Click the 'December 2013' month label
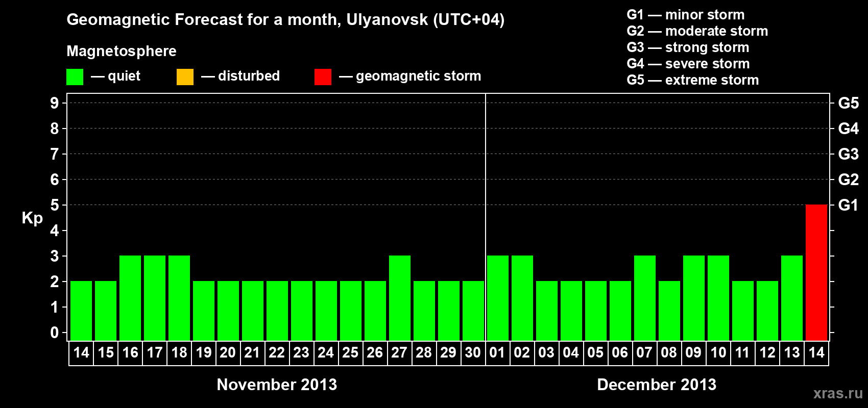This screenshot has width=868, height=408. click(657, 385)
